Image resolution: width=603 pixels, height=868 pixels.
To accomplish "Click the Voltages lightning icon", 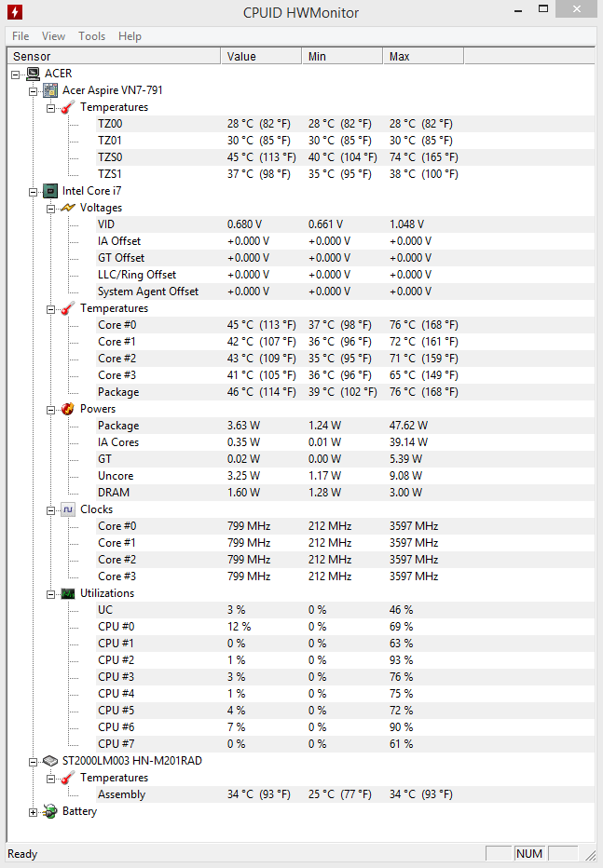I will click(x=67, y=208).
